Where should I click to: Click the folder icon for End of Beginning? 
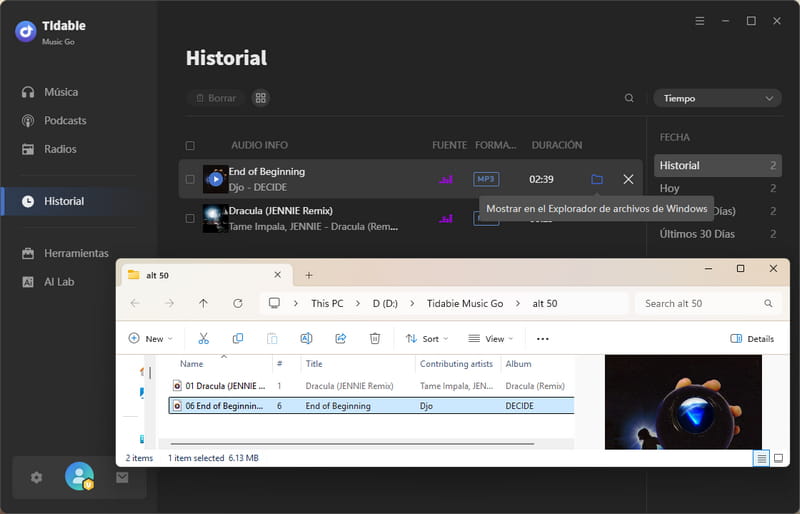(597, 179)
